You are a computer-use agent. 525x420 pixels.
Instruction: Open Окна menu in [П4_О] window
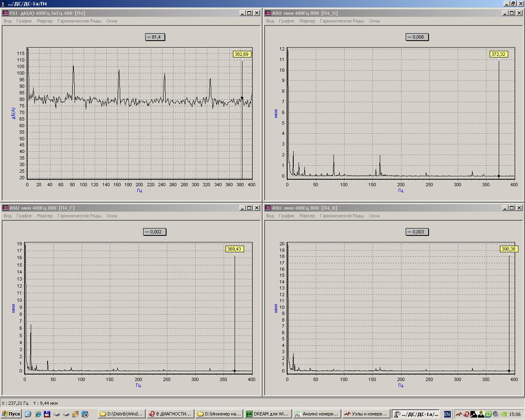[374, 21]
